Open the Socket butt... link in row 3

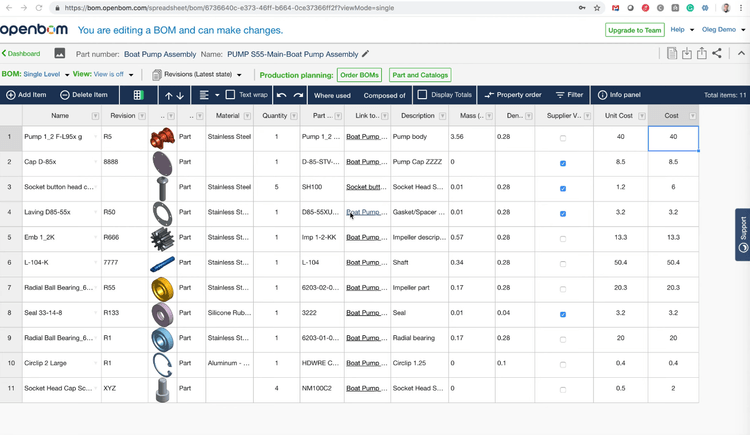[x=366, y=187]
